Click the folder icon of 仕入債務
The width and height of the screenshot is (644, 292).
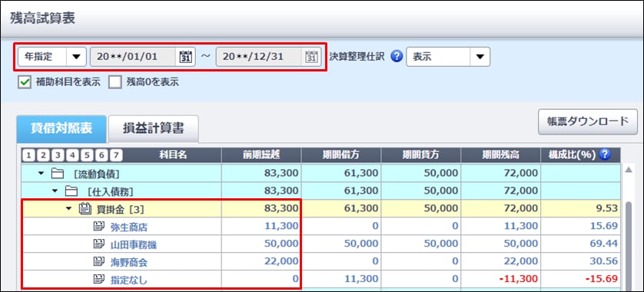[71, 191]
